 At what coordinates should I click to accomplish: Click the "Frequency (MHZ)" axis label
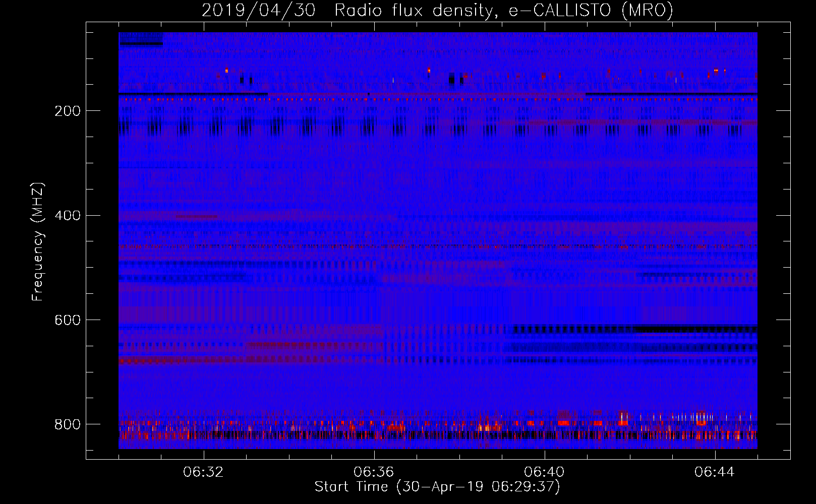click(38, 241)
